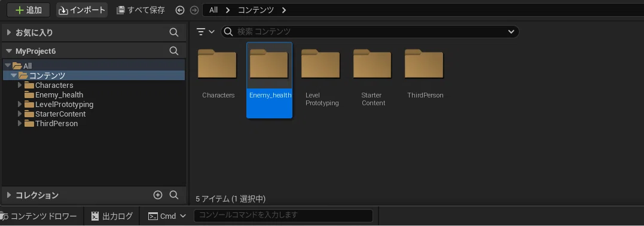Viewport: 644px width, 226px height.
Task: Collapse the All tree node arrow
Action: coord(7,66)
